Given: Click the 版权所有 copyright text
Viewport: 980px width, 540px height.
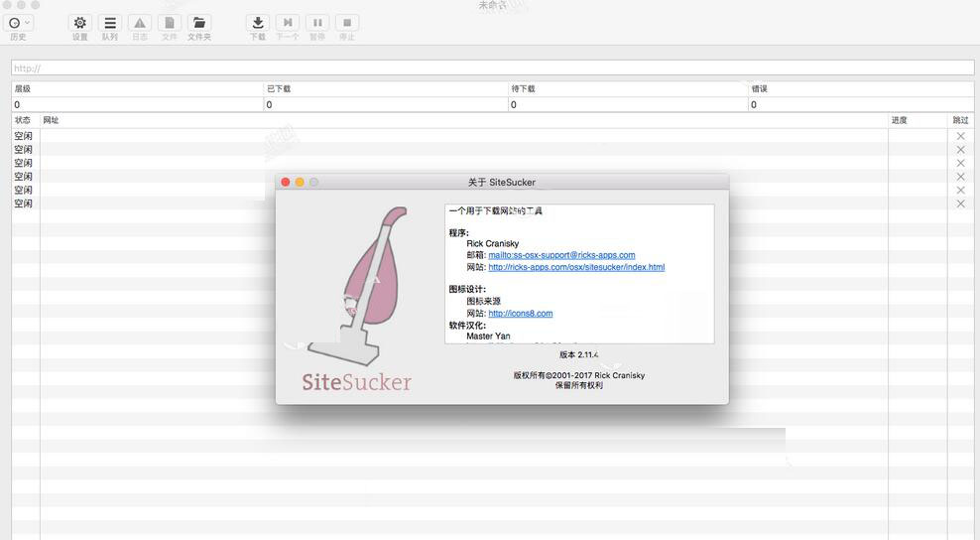Looking at the screenshot, I should click(578, 375).
